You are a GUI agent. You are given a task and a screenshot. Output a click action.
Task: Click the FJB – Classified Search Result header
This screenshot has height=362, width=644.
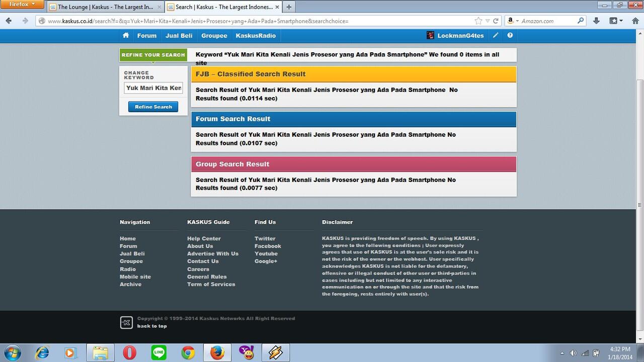pos(354,74)
